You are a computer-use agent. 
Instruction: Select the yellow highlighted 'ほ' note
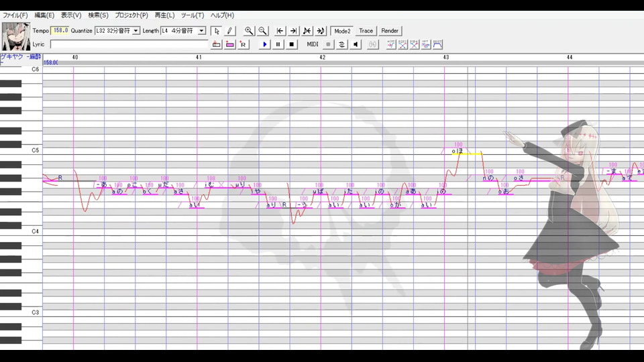pyautogui.click(x=466, y=153)
